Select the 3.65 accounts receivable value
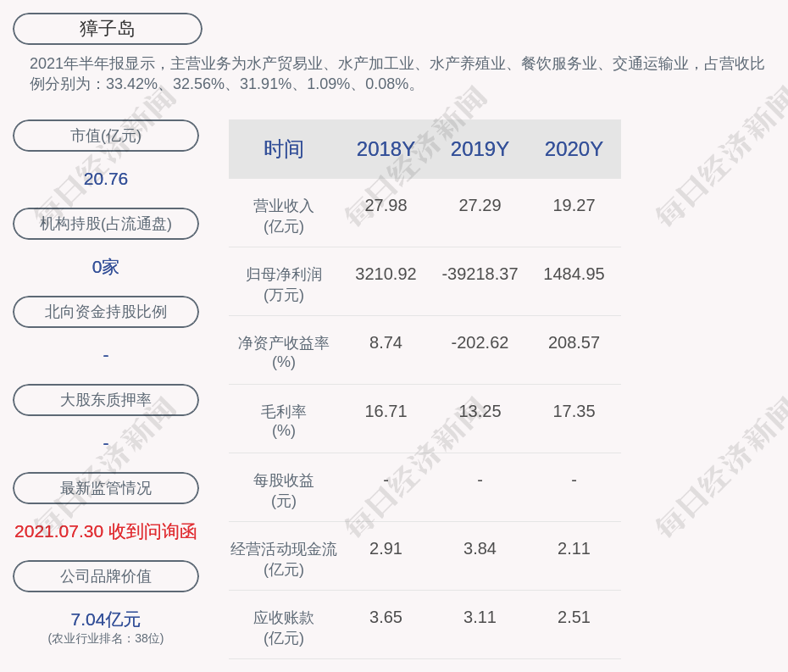The image size is (788, 672). pos(386,618)
